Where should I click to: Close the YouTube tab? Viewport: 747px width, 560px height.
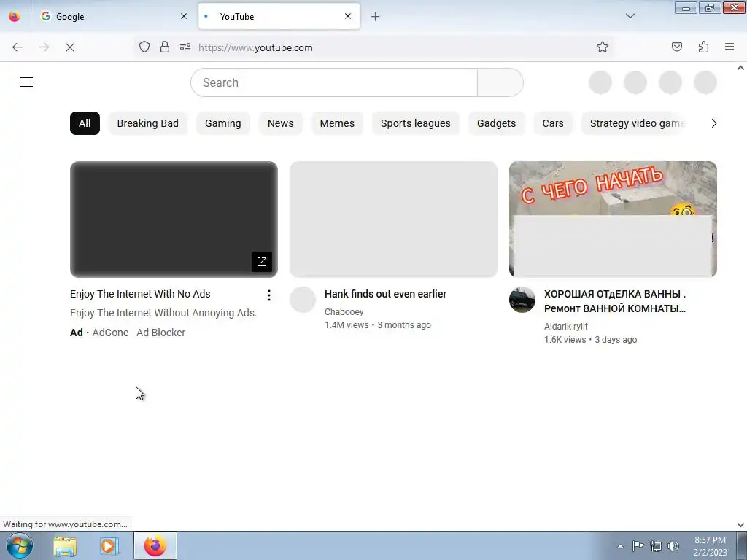348,16
